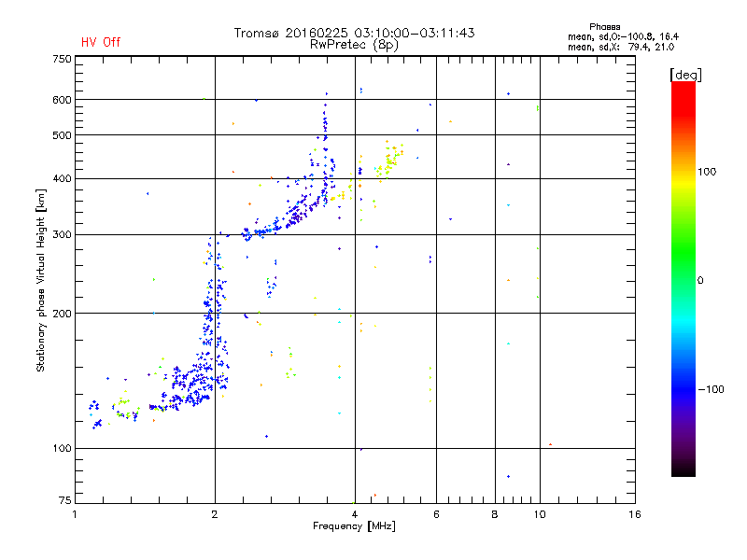Click x-axis tick label '16'
747x560 pixels.
point(635,514)
